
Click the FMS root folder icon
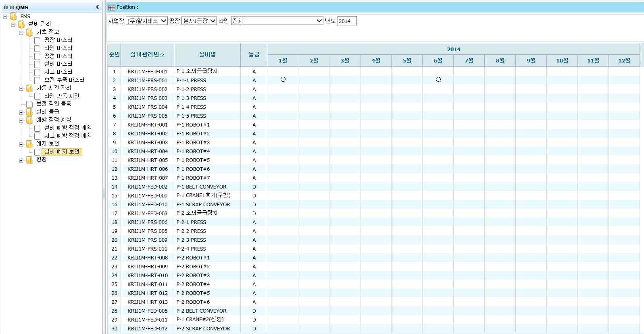(x=13, y=17)
